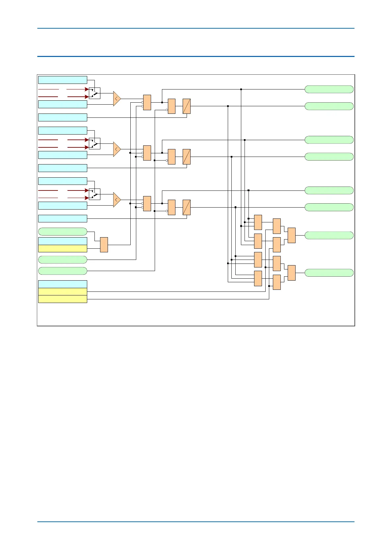
Task: Select the middle selector switch symbol
Action: (x=94, y=143)
